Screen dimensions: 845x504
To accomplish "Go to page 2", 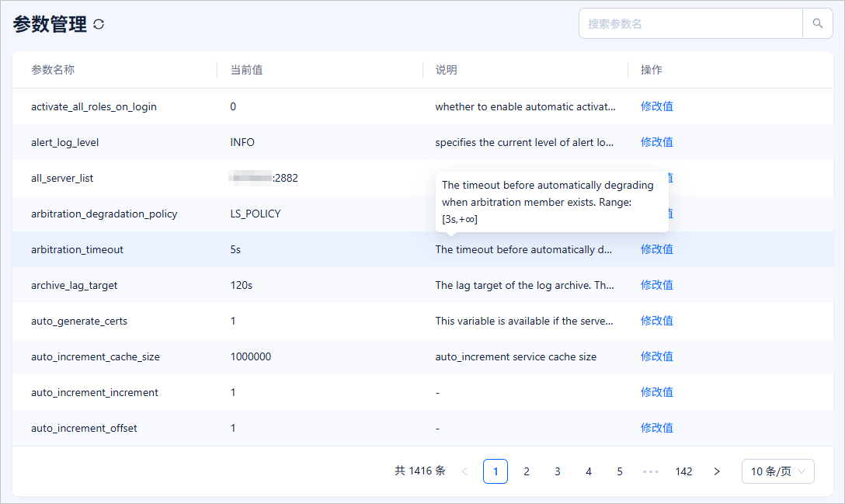I will point(527,471).
